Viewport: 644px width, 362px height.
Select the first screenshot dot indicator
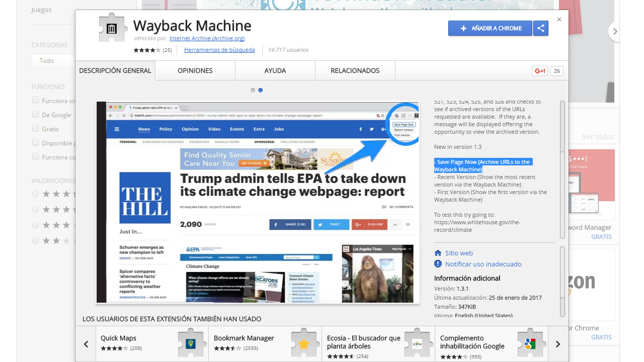(x=253, y=90)
